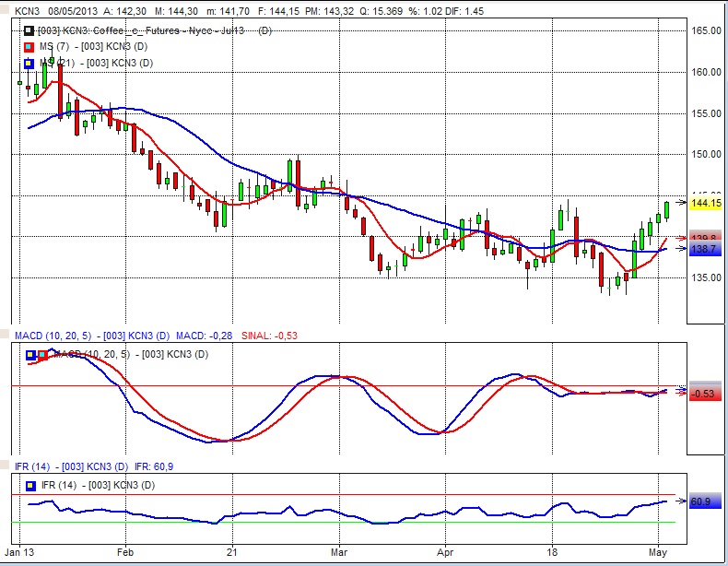Screen dimensions: 728x566
Task: Click the Apr label on the date axis
Action: pyautogui.click(x=444, y=553)
